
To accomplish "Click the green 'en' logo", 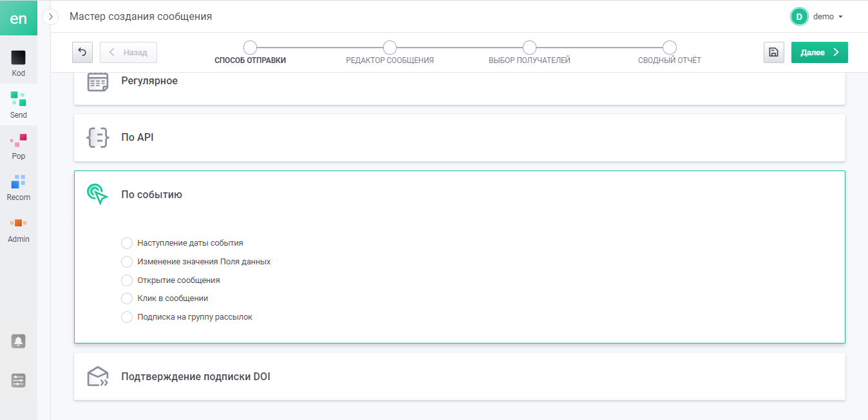I will (x=19, y=18).
